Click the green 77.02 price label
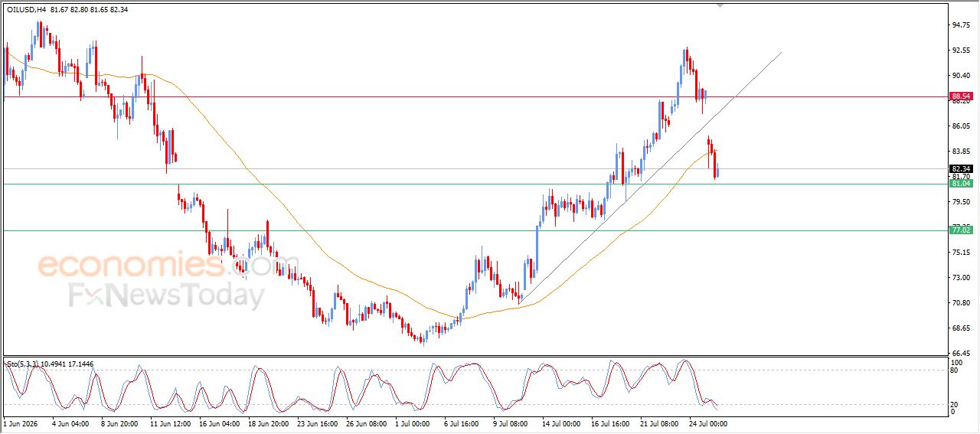980x434 pixels. [x=960, y=230]
